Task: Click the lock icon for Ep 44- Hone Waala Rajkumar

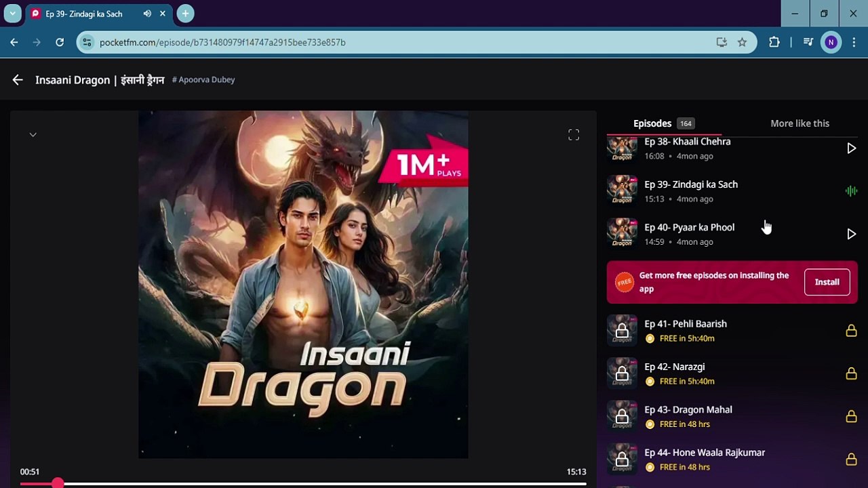Action: [851, 460]
